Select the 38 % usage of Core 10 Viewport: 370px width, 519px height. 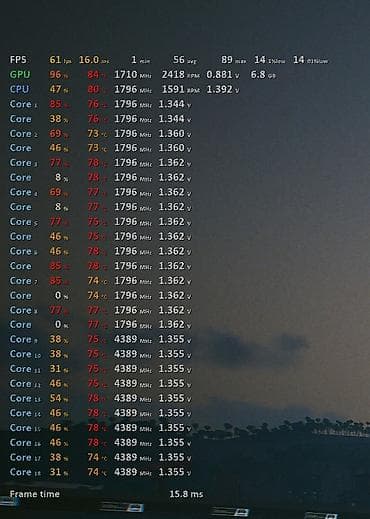59,354
